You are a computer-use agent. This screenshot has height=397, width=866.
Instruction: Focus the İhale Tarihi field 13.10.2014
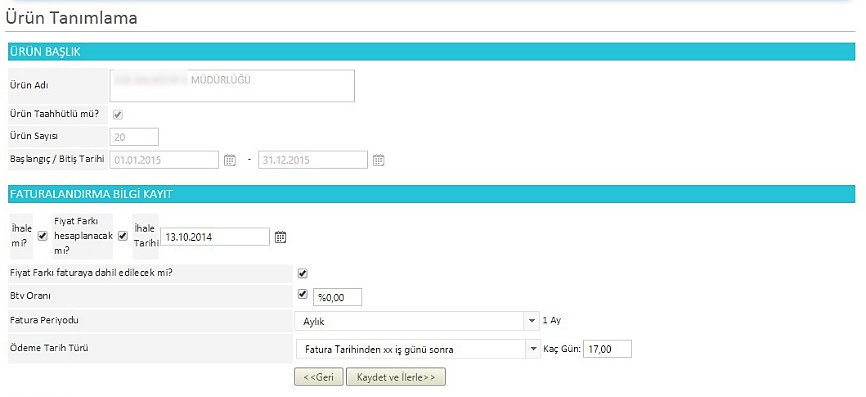(x=215, y=237)
